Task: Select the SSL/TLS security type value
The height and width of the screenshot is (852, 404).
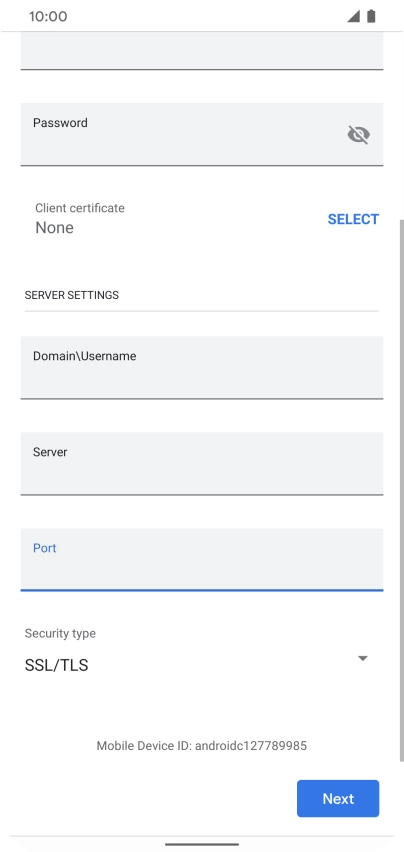Action: click(x=56, y=665)
